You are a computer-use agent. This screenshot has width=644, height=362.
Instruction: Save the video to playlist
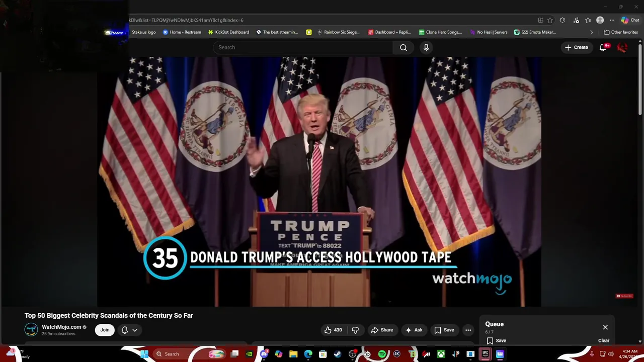[x=444, y=330]
